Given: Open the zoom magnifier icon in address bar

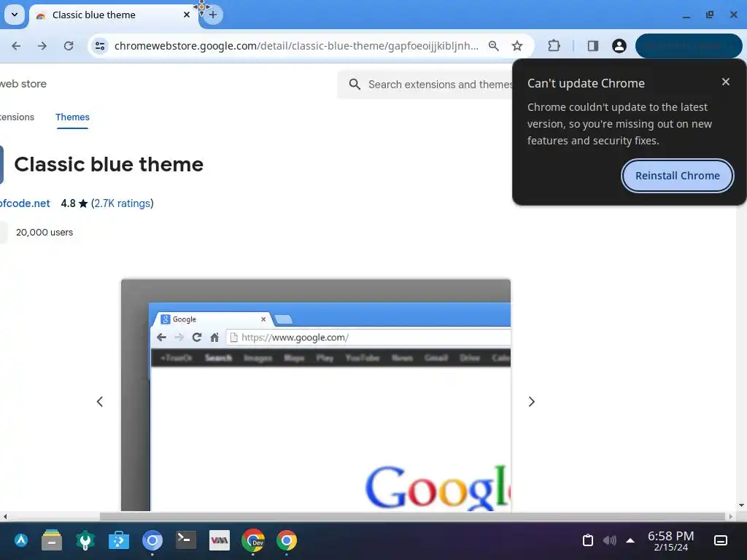Looking at the screenshot, I should (x=494, y=46).
